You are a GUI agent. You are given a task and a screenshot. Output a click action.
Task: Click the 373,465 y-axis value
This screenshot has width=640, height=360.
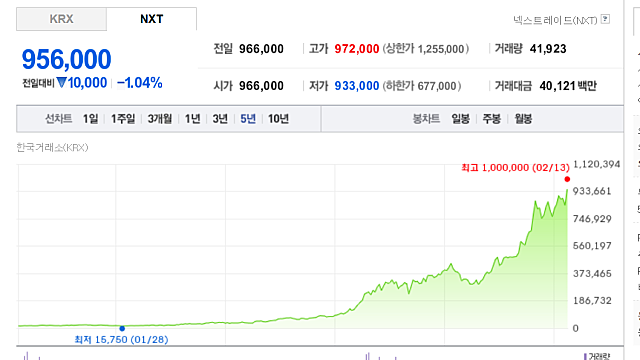(x=592, y=273)
